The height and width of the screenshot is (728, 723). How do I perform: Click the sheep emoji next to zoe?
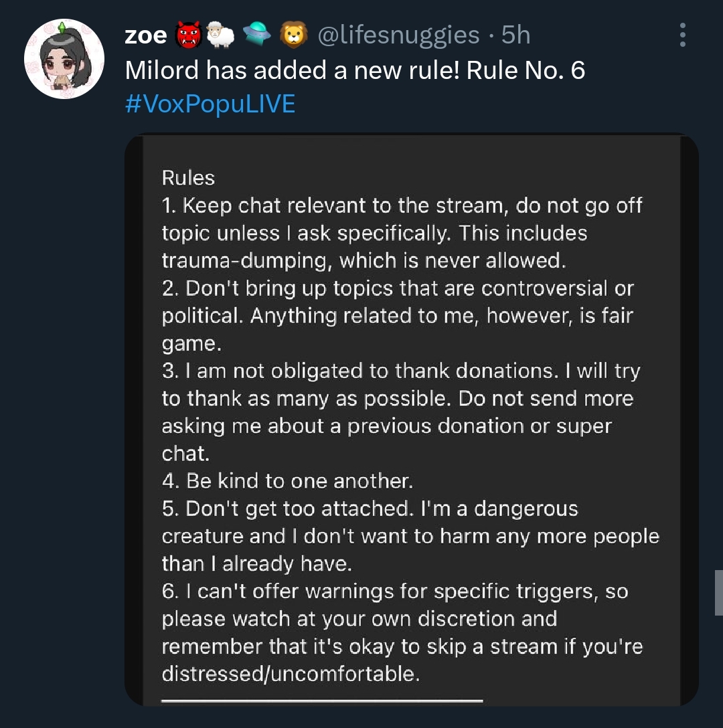click(x=220, y=35)
